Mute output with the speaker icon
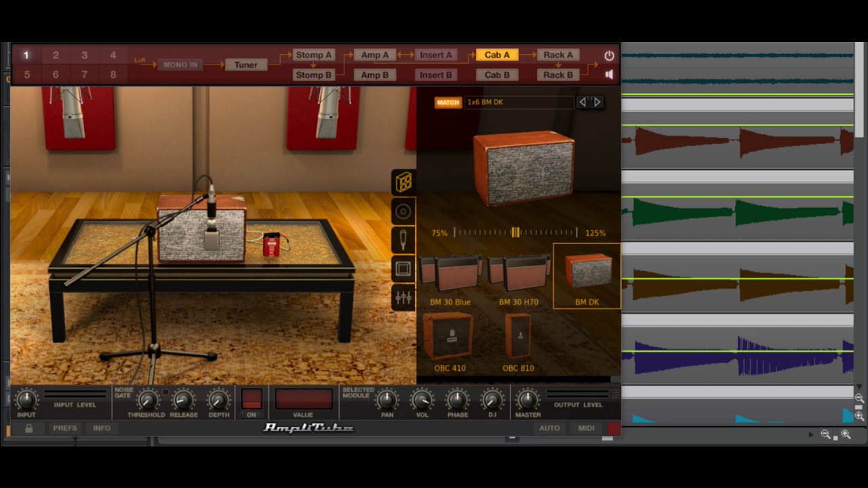This screenshot has width=868, height=488. (609, 75)
